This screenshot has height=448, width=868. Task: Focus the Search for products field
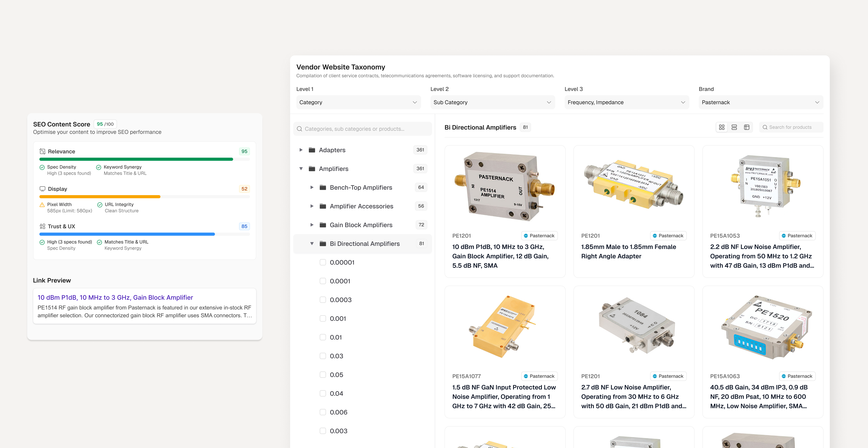(x=791, y=127)
